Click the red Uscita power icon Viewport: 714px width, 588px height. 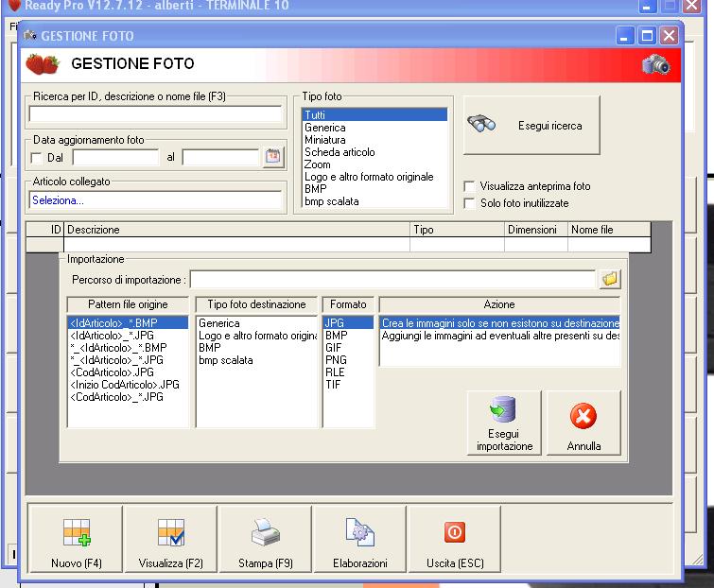455,532
